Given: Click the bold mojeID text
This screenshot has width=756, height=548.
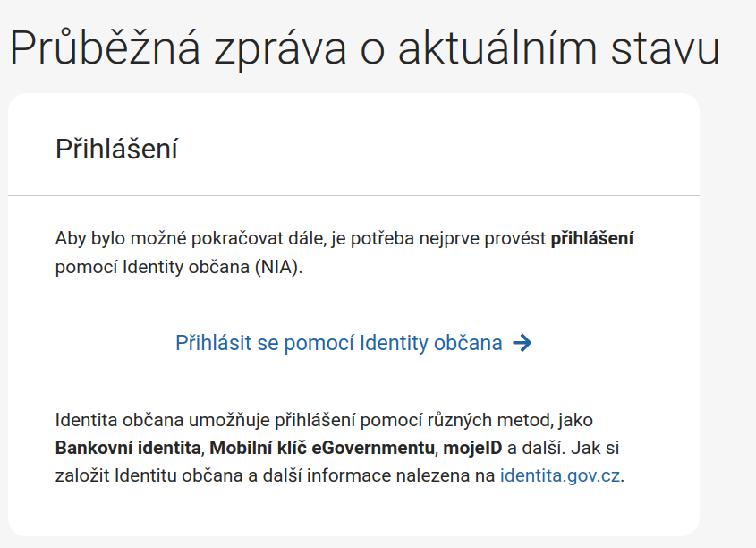Looking at the screenshot, I should (x=472, y=448).
